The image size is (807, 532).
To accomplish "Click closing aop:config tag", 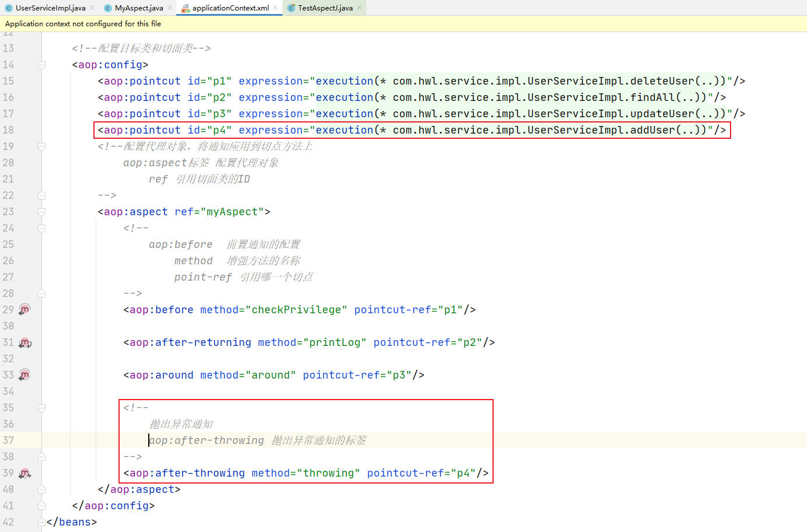I will (113, 506).
